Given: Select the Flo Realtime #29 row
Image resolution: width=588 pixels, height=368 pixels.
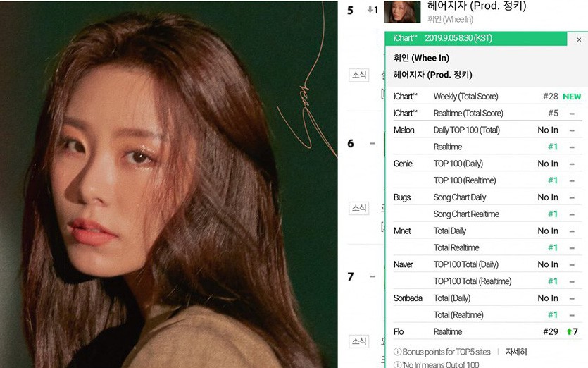Looking at the screenshot, I should 487,331.
